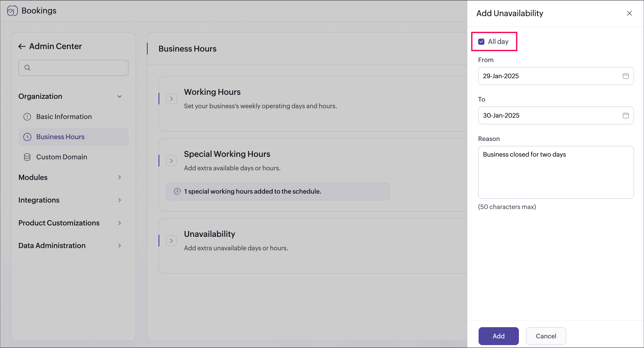The width and height of the screenshot is (644, 348).
Task: Click the Add button
Action: 499,336
